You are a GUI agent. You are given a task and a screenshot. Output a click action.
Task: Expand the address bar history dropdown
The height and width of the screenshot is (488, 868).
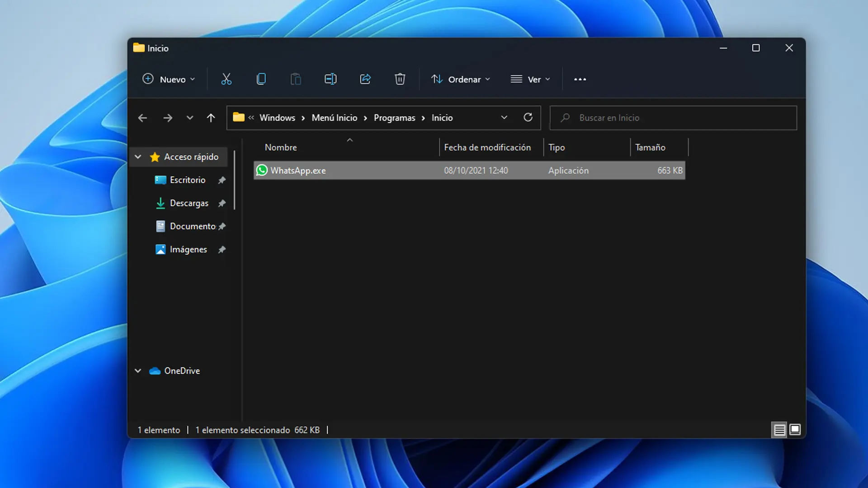click(x=504, y=117)
